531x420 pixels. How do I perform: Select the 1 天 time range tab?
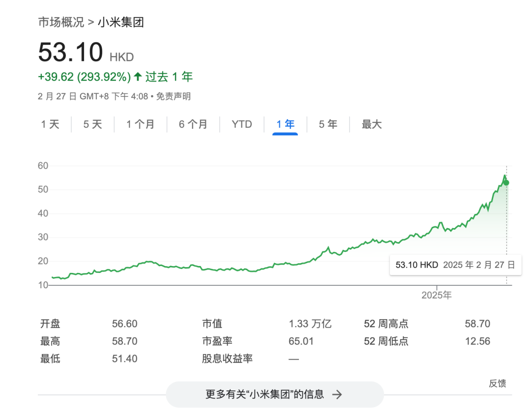[50, 124]
